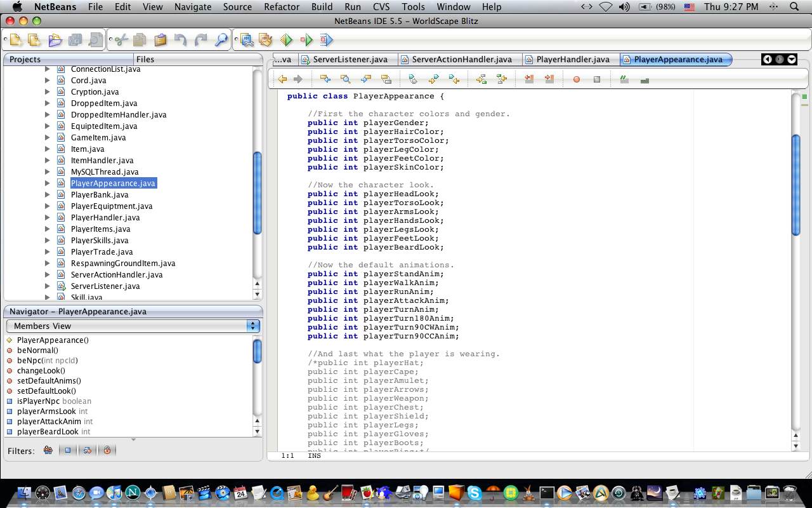The image size is (812, 508).
Task: Switch to the ServerListener.java editor tab
Action: click(348, 59)
